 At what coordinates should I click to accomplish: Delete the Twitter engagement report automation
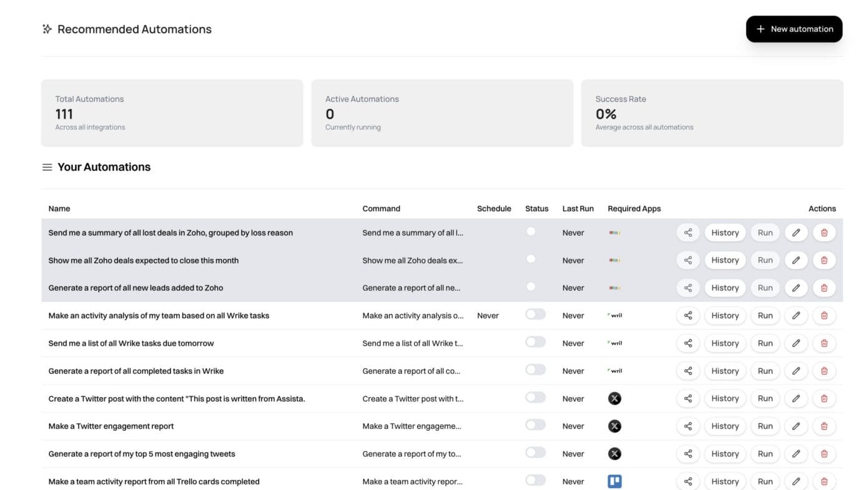click(x=824, y=426)
